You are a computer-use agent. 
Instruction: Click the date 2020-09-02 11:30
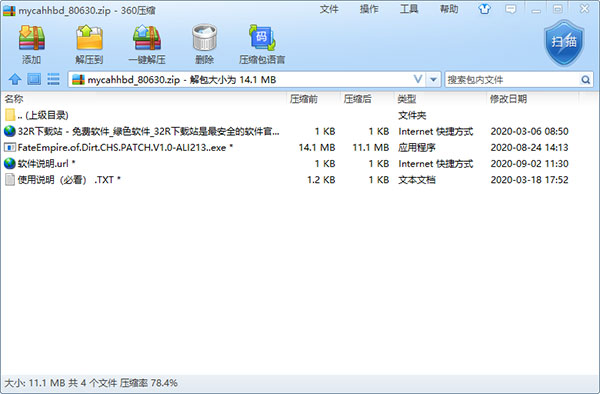(530, 163)
